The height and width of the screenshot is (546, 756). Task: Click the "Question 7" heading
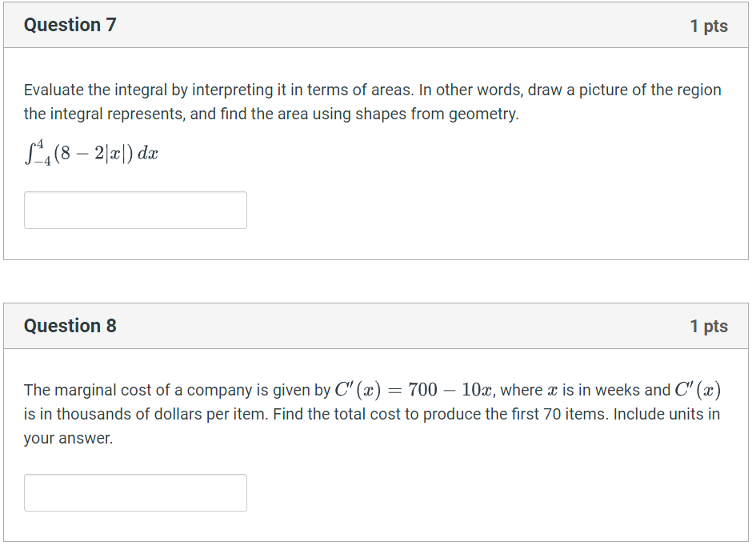(70, 25)
